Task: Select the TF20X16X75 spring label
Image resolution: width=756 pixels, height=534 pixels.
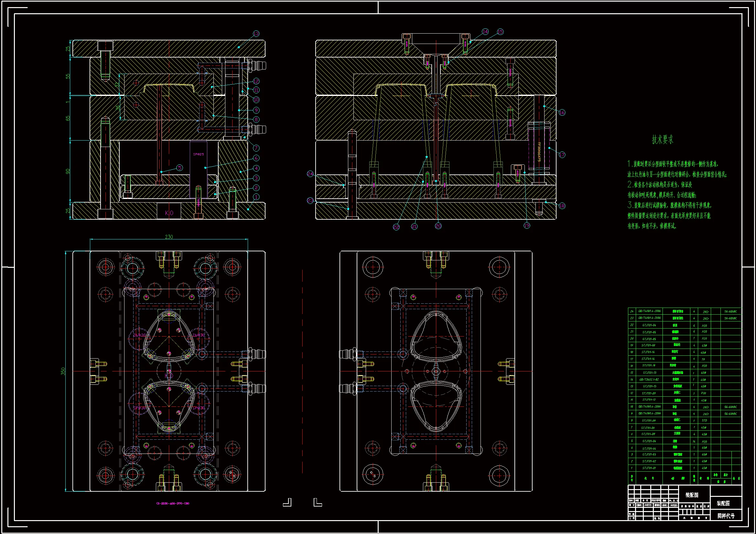Action: (x=539, y=152)
